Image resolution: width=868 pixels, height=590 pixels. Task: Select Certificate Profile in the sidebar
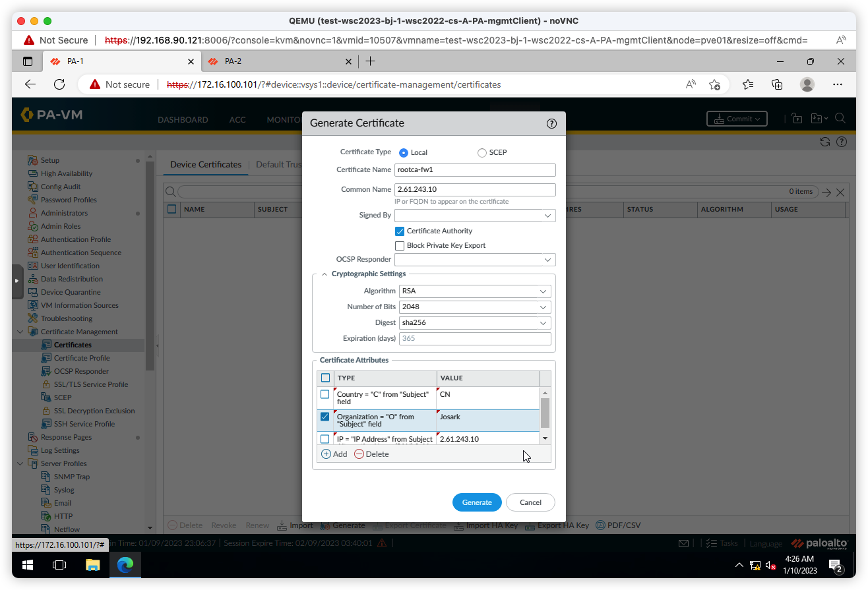click(x=82, y=358)
